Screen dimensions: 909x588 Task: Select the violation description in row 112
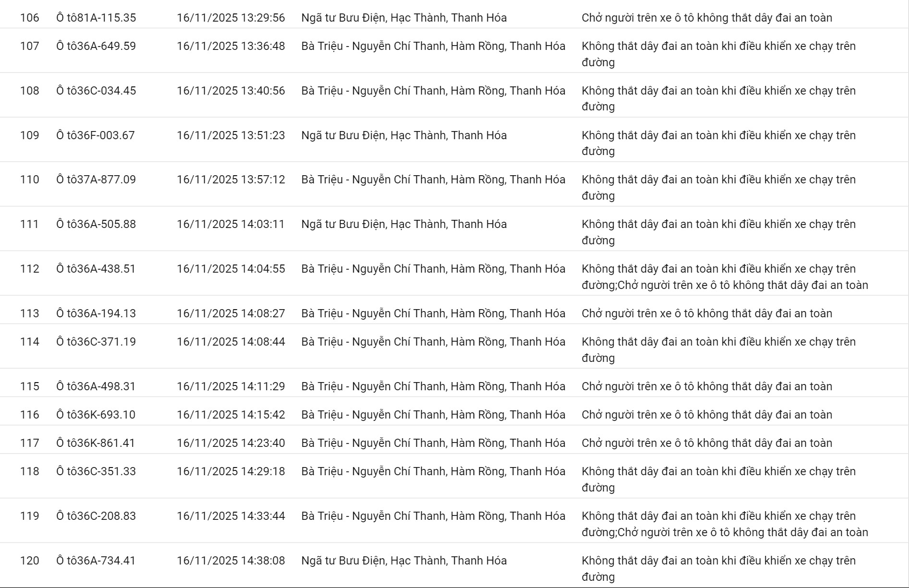click(x=725, y=277)
